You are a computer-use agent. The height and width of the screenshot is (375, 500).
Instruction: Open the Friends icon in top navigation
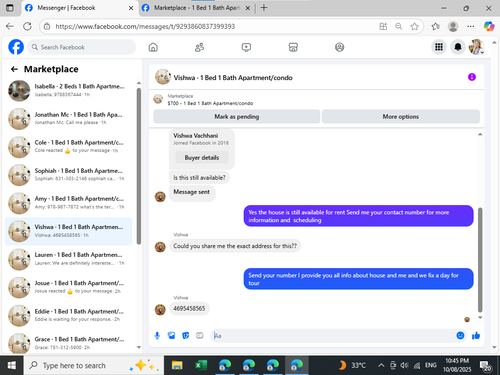199,47
